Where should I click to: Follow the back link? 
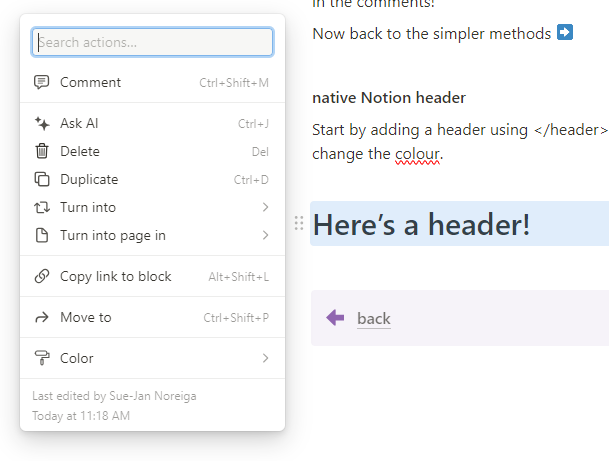click(374, 318)
